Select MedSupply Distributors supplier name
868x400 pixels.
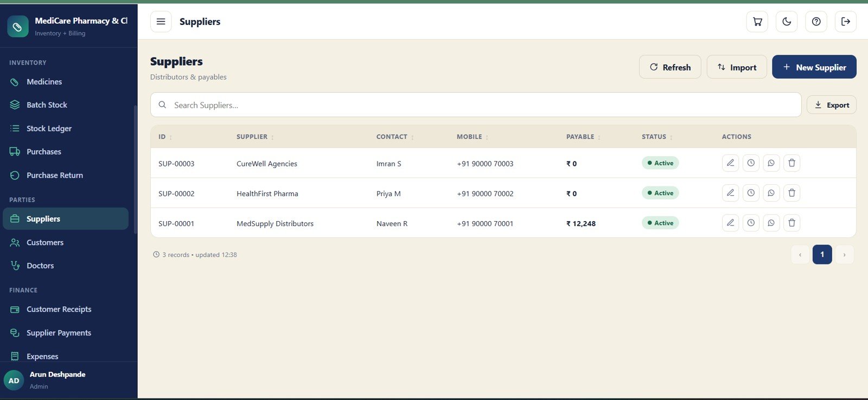pyautogui.click(x=275, y=223)
